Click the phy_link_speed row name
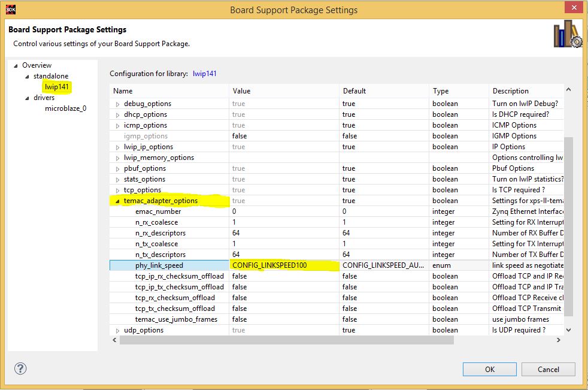Screen dimensions: 588x390 point(159,265)
